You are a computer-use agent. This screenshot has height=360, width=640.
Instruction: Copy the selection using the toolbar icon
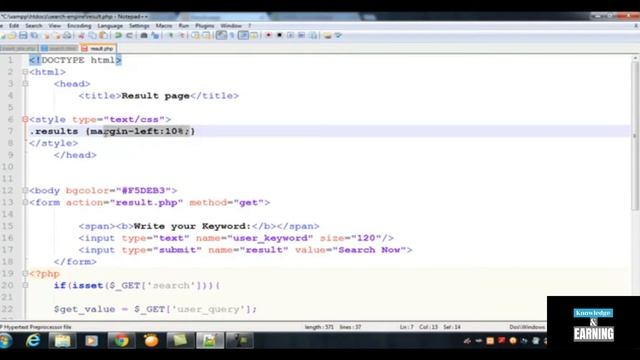pyautogui.click(x=93, y=36)
